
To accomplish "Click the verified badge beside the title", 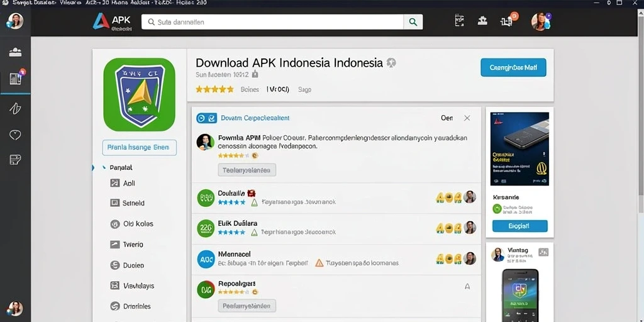I will (x=391, y=63).
